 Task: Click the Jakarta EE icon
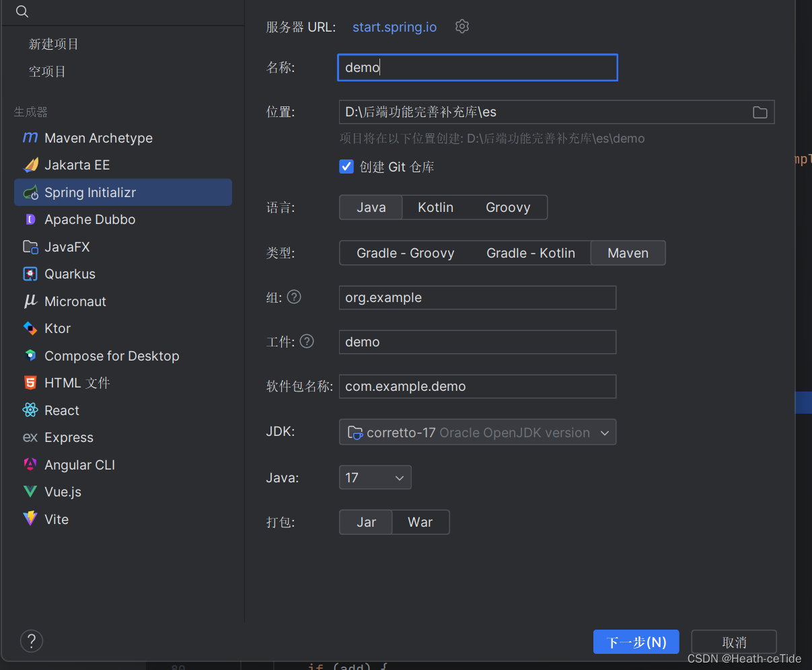[30, 165]
